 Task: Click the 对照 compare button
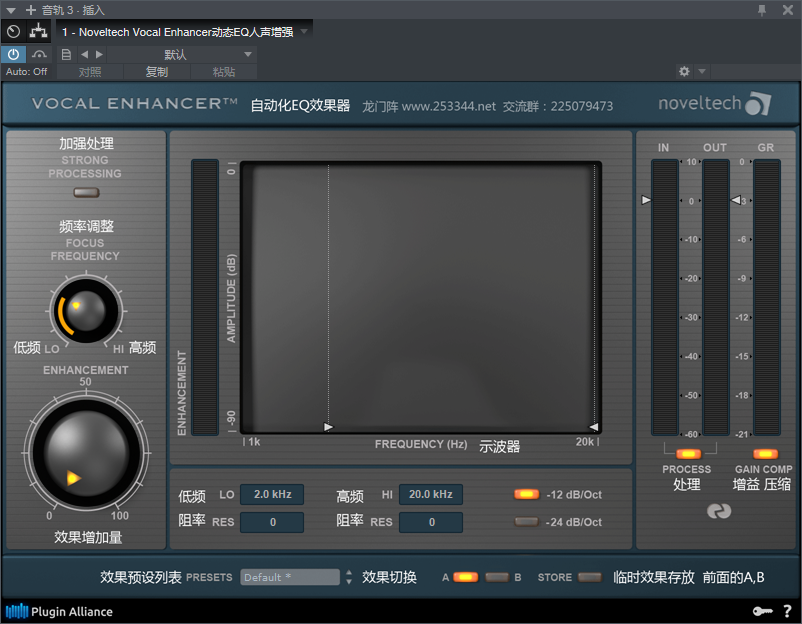coord(90,72)
